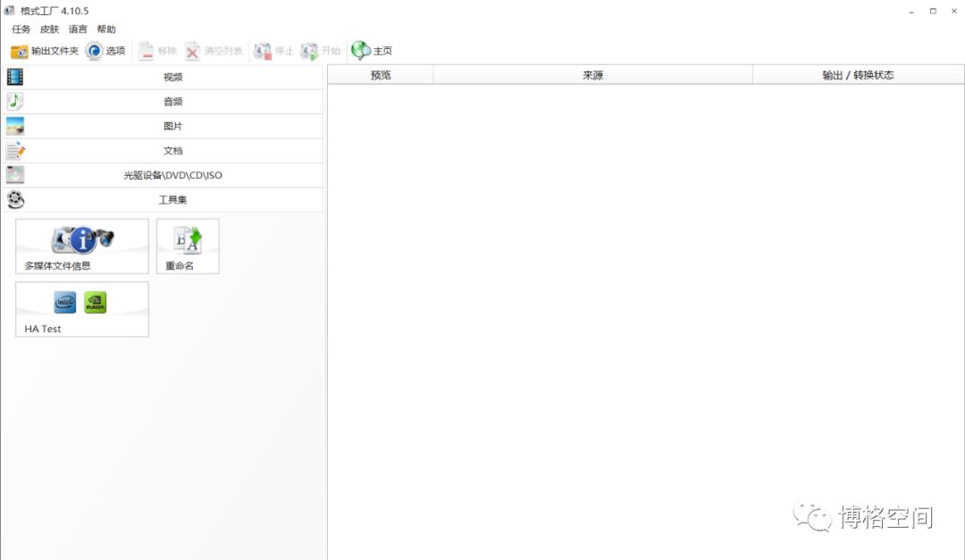Open the 任务 menu
The height and width of the screenshot is (560, 965).
[x=21, y=29]
